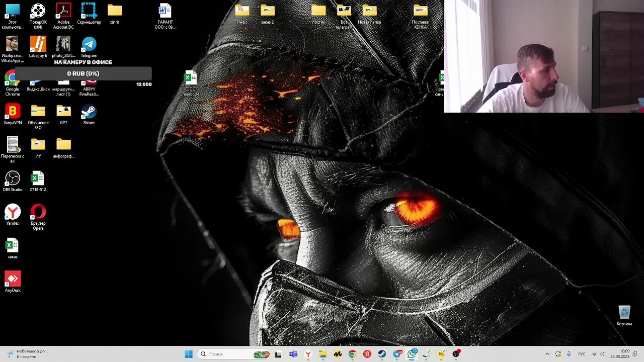Select the Изображение WhatsApp image file
644x362 pixels.
click(x=13, y=50)
